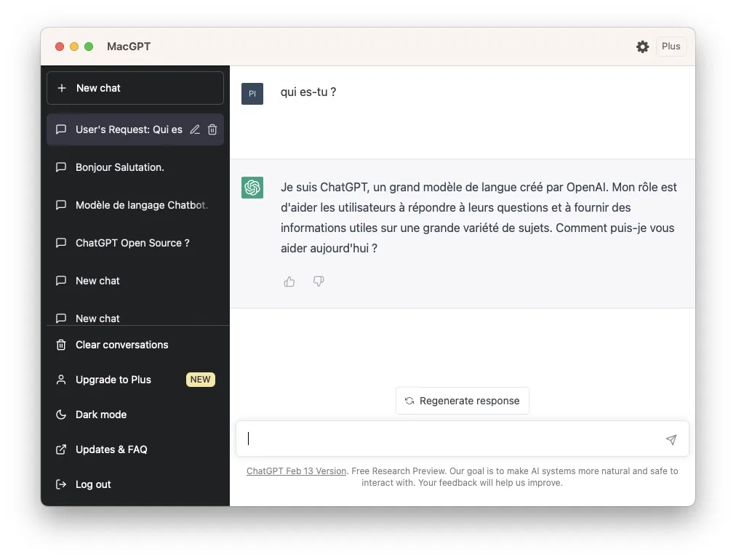The image size is (736, 560).
Task: Click the "Je suis ChatGPT" response text
Action: click(479, 217)
